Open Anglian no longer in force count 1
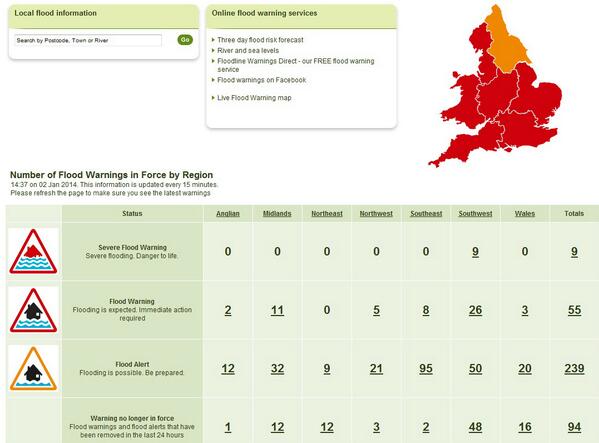Viewport: 599px width, 443px height. (228, 427)
